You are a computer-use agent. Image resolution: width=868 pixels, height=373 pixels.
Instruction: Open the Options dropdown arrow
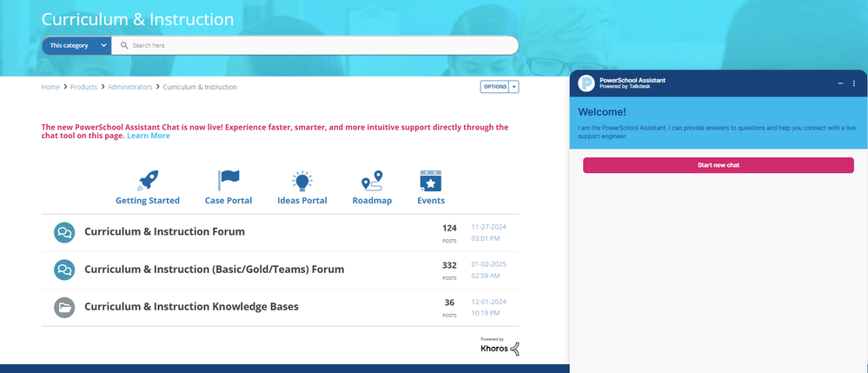pos(514,87)
